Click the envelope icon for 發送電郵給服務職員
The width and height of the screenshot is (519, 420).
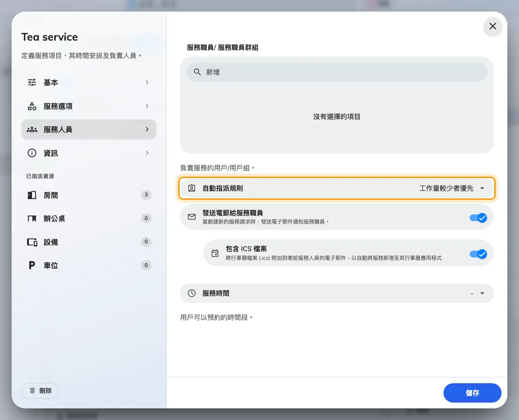(x=192, y=217)
